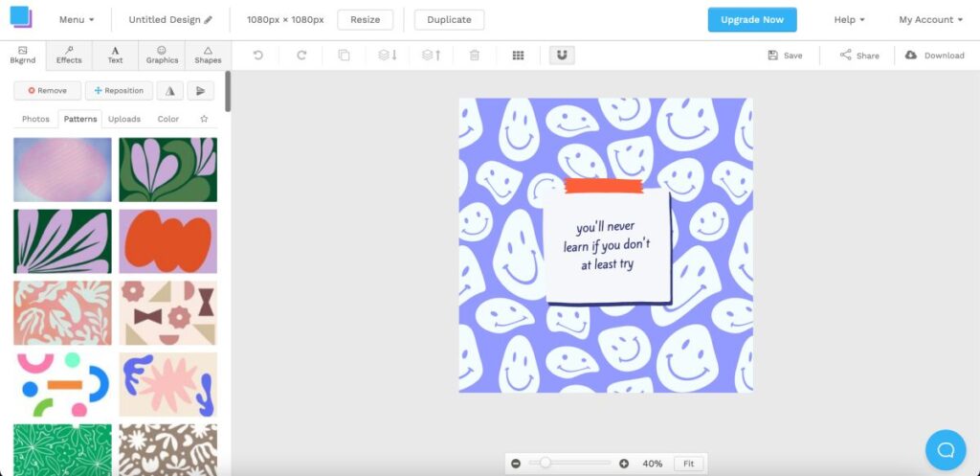Switch to the Graphics tab

[162, 55]
